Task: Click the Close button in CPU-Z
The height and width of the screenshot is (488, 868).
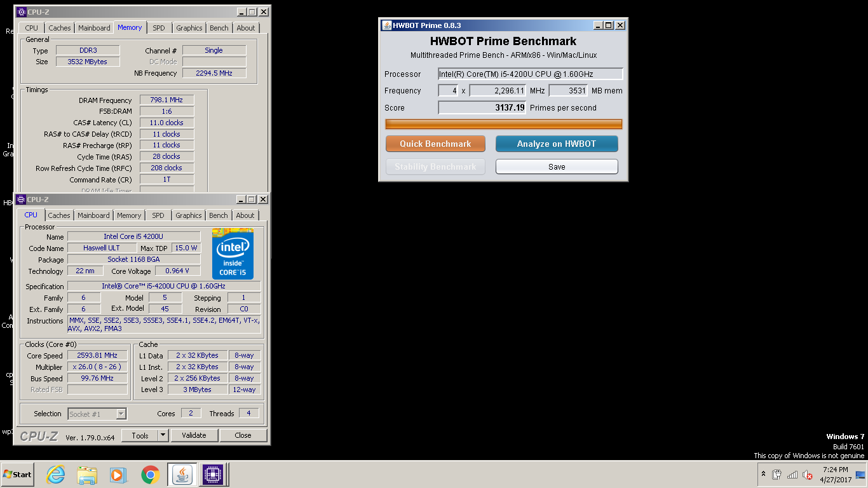Action: tap(243, 435)
